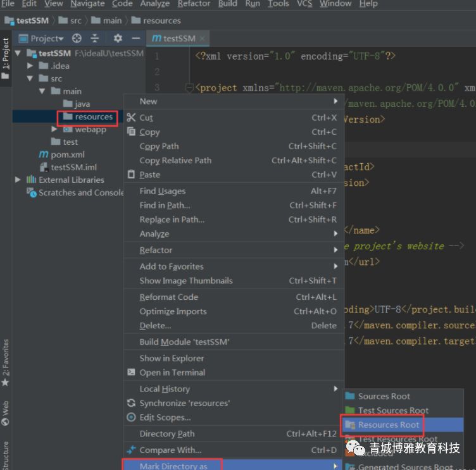The image size is (476, 470).
Task: Toggle the 1: Project tool window tab
Action: pyautogui.click(x=5, y=58)
